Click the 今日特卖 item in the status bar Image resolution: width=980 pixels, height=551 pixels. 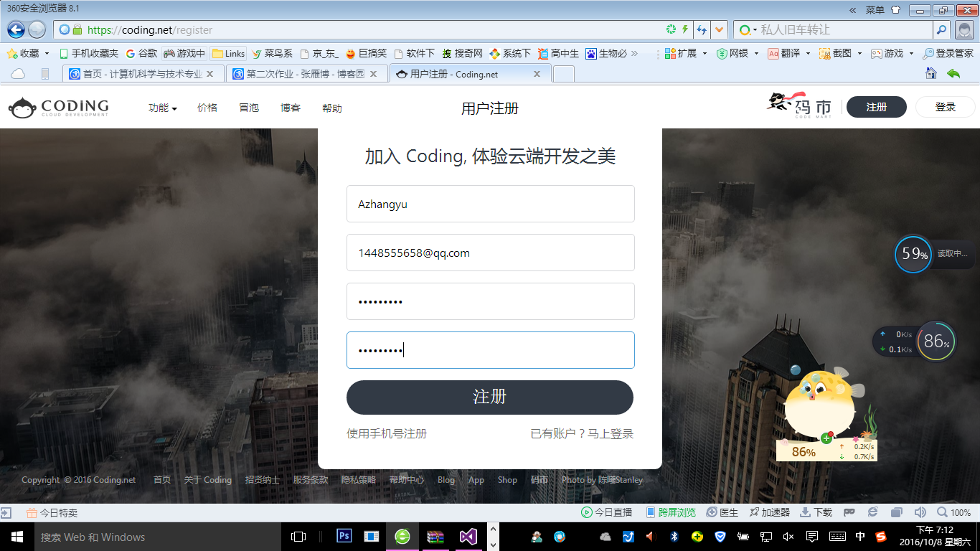52,513
